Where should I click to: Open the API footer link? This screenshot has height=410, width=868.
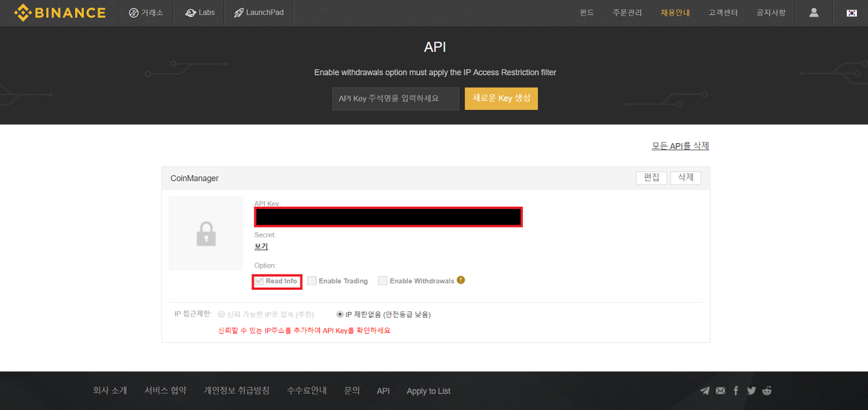pos(383,391)
